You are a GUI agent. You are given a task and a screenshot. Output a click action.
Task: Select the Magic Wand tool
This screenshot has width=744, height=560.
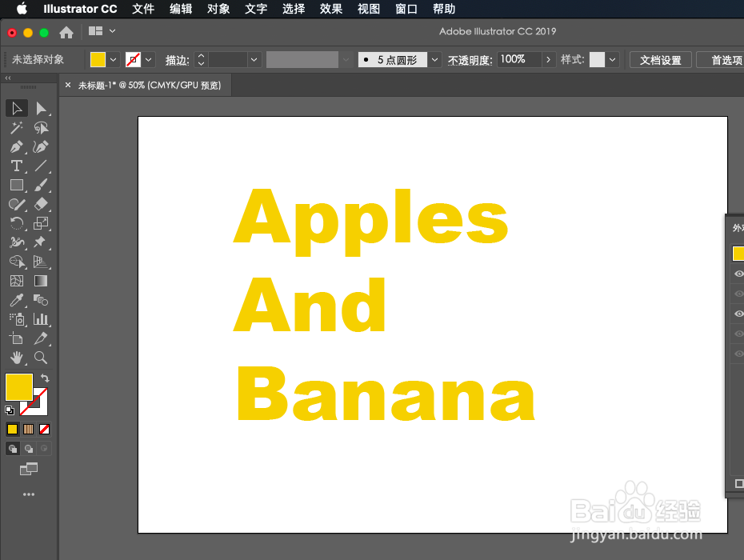17,128
